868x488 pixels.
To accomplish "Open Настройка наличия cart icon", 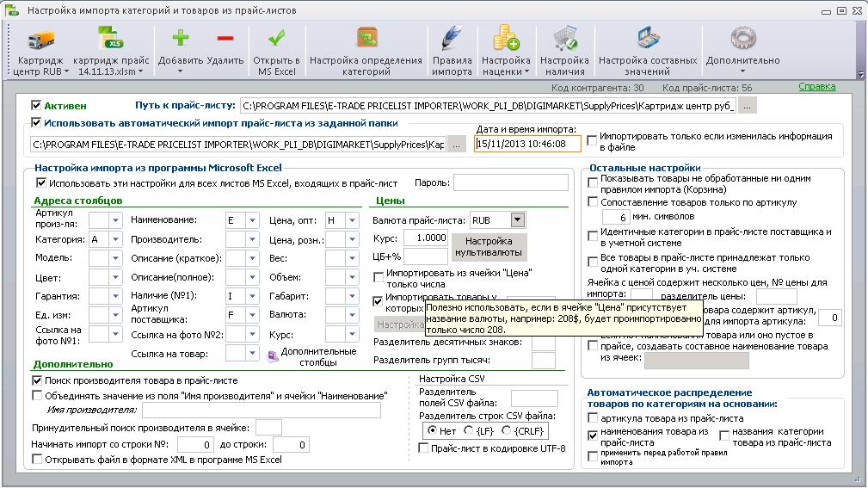I will click(x=564, y=39).
